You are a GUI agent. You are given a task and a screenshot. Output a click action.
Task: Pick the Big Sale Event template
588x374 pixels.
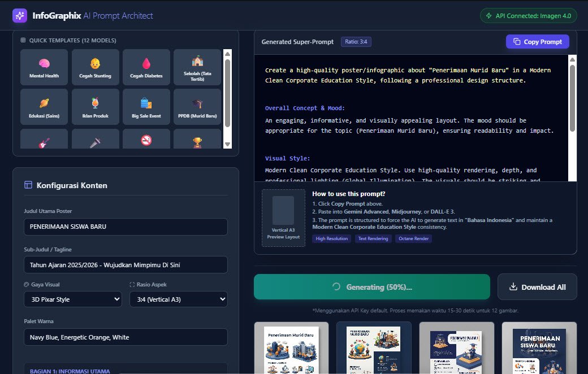[146, 107]
